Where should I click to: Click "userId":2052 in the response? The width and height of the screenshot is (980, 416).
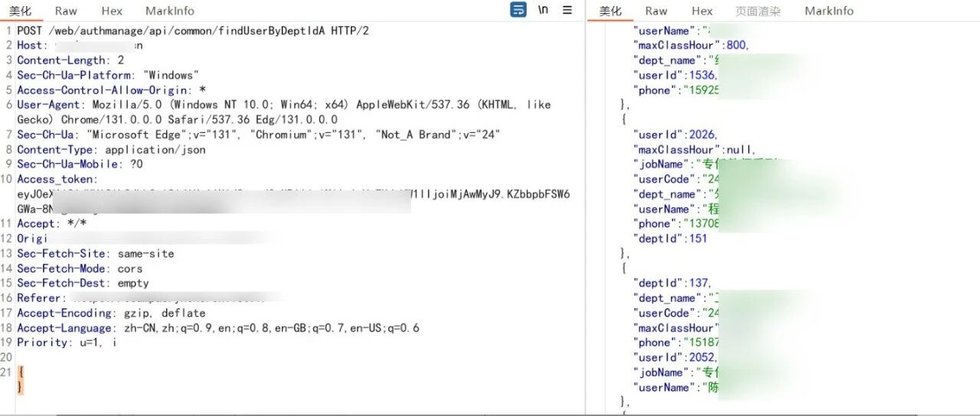tap(675, 358)
